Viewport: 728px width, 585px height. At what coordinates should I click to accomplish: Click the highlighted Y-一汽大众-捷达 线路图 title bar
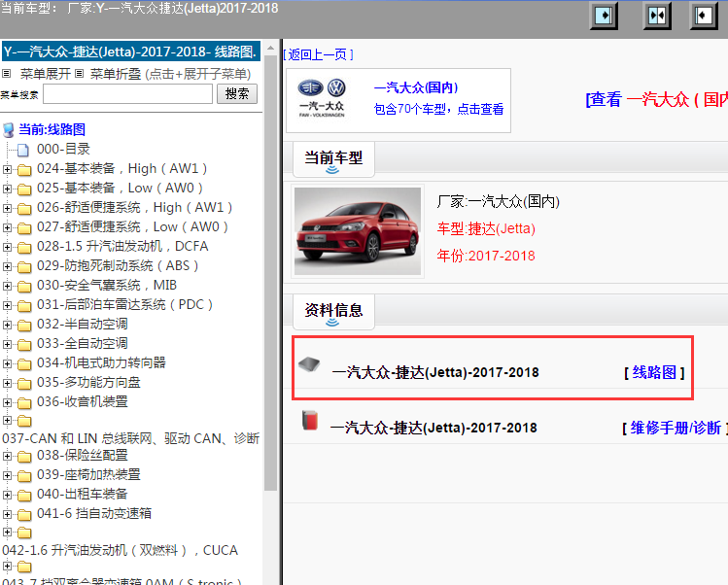(131, 52)
